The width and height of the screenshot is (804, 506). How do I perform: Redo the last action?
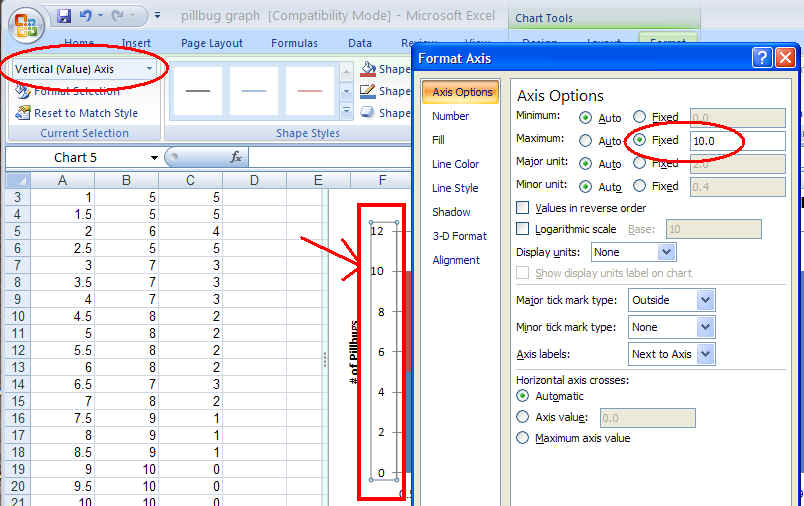coord(118,16)
